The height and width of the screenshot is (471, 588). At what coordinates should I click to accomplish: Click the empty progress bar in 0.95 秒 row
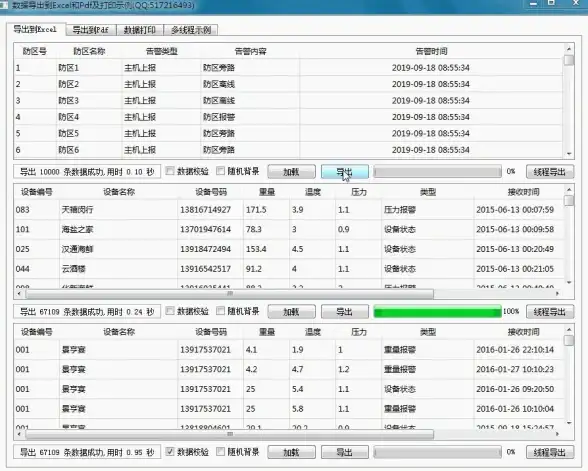437,452
